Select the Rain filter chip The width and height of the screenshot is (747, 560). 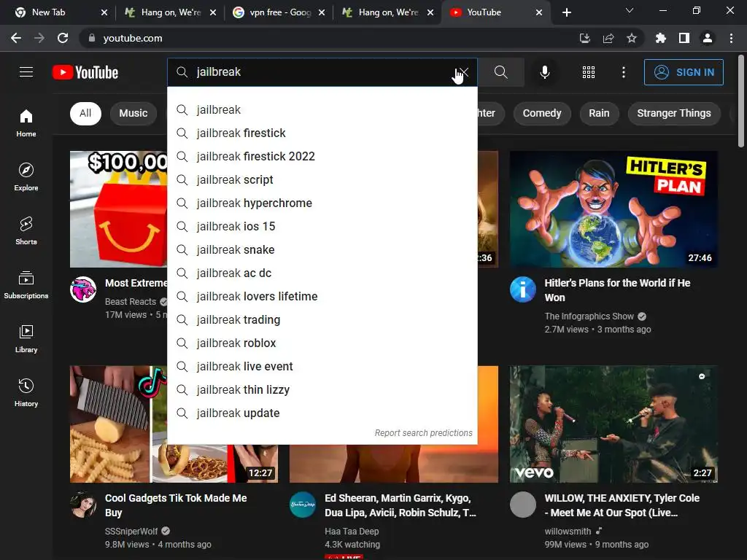point(599,113)
